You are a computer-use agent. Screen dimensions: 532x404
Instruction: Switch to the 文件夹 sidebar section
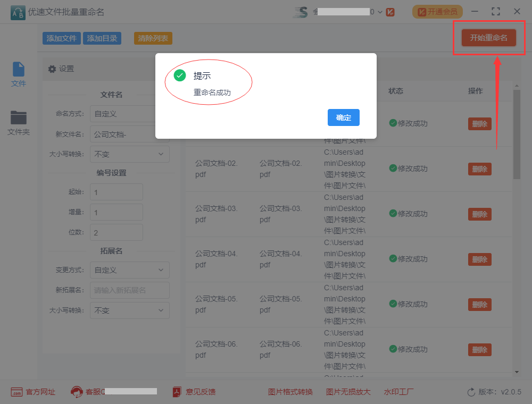(18, 123)
